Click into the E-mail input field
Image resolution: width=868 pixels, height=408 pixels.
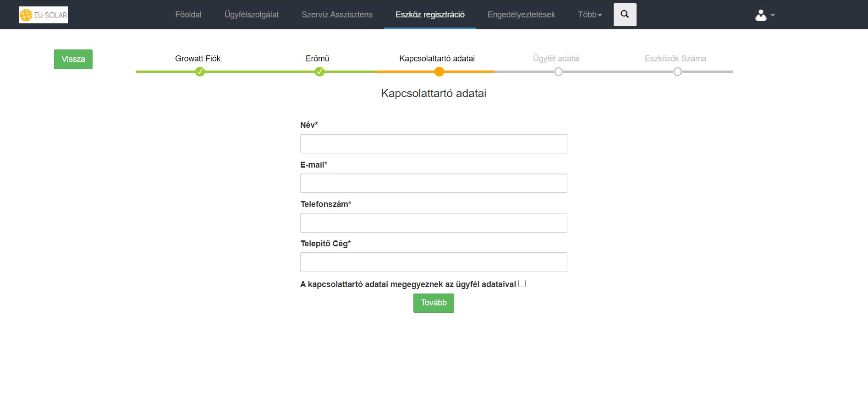(x=434, y=183)
